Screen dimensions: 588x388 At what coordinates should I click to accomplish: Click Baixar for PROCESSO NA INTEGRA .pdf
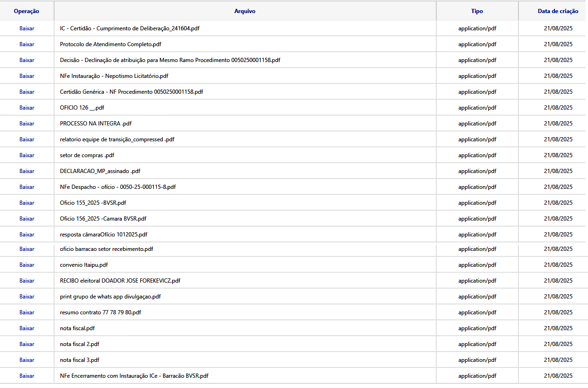point(27,124)
